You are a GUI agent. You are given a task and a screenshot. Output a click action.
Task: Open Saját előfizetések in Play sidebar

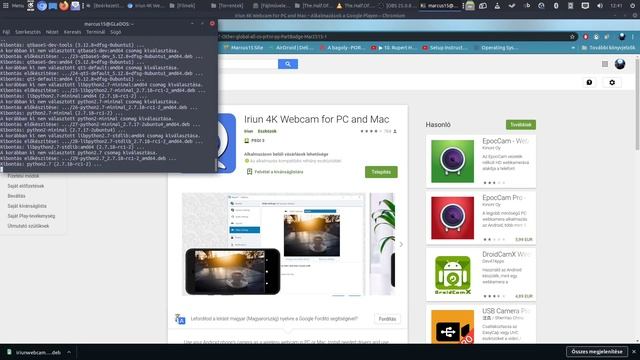tap(26, 186)
